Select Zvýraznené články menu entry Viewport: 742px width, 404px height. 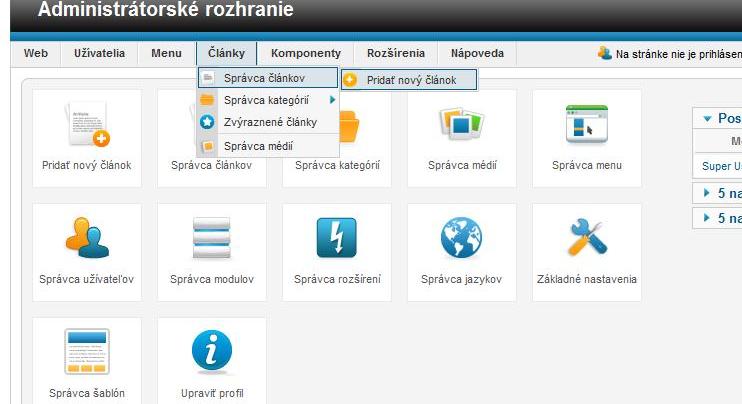[270, 122]
